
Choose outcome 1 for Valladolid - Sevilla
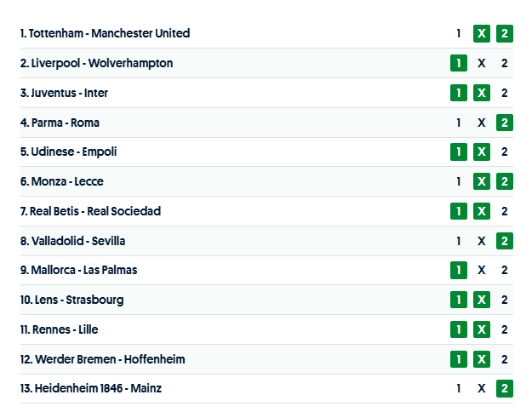point(459,241)
